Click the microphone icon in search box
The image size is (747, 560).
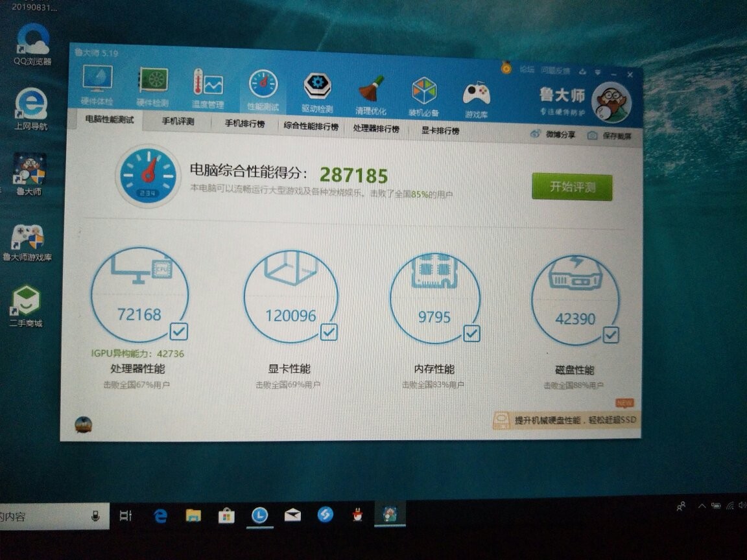point(95,516)
